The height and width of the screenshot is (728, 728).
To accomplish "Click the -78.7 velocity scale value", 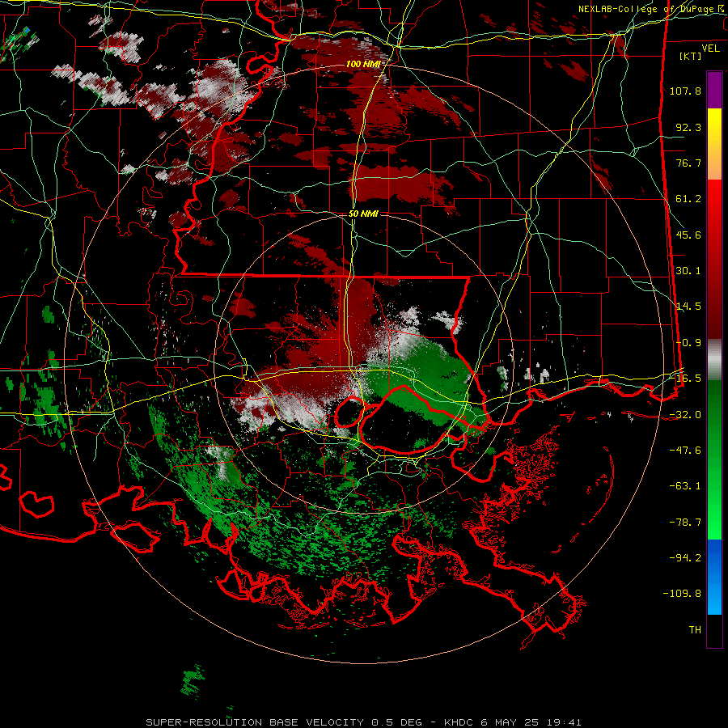I will (685, 523).
